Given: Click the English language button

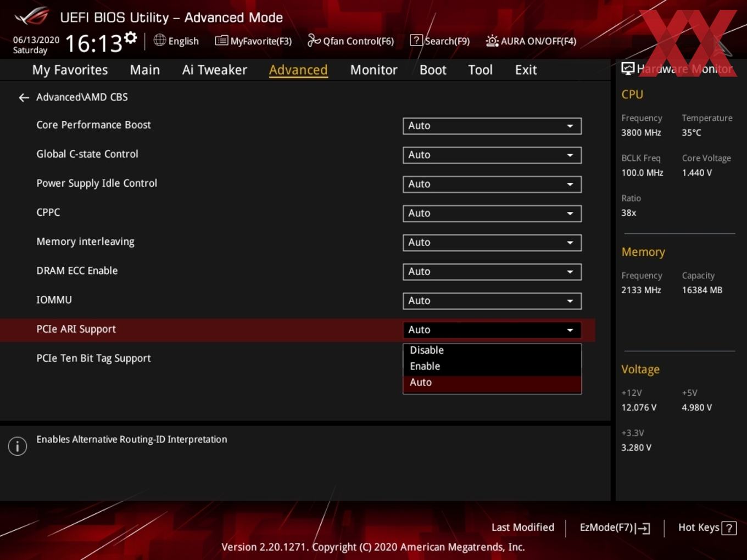Looking at the screenshot, I should click(x=176, y=41).
